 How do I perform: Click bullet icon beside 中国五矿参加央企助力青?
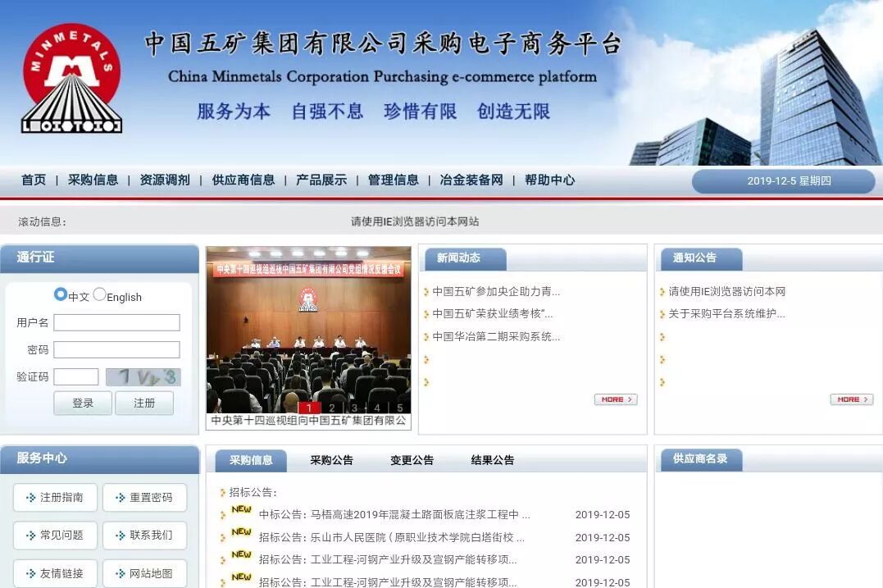click(x=426, y=292)
